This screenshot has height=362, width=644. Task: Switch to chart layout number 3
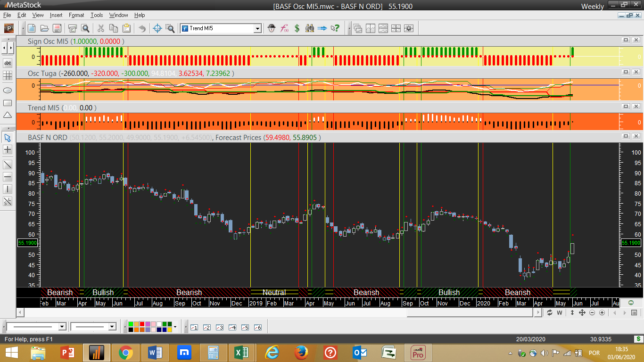pos(219,327)
